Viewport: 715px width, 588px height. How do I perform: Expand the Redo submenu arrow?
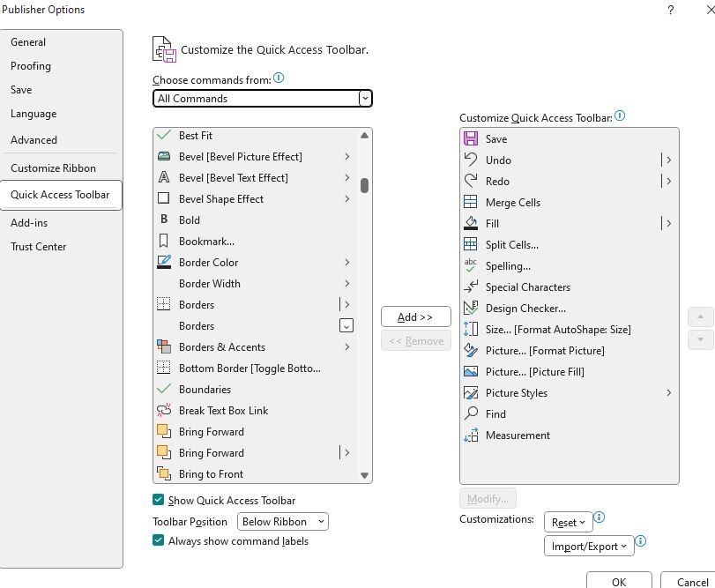pos(668,181)
